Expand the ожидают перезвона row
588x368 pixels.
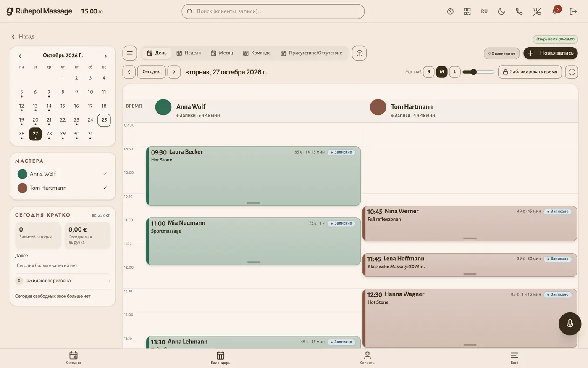click(63, 281)
